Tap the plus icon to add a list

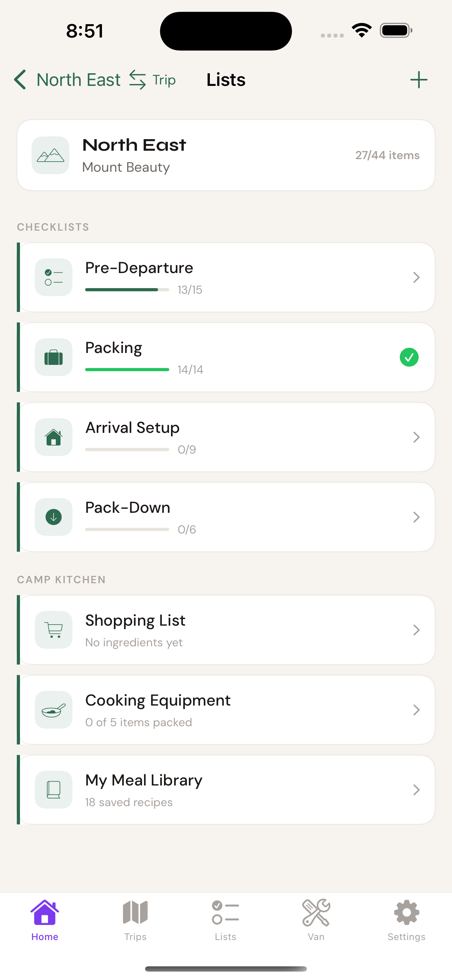[x=418, y=80]
